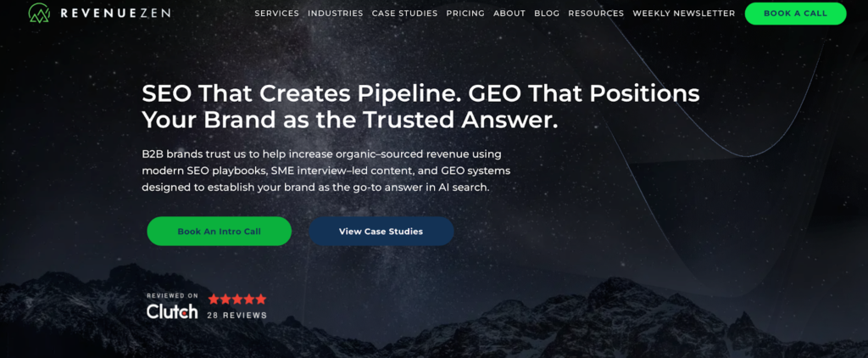Click the Clutch logo
Image resolution: width=868 pixels, height=358 pixels.
[172, 311]
